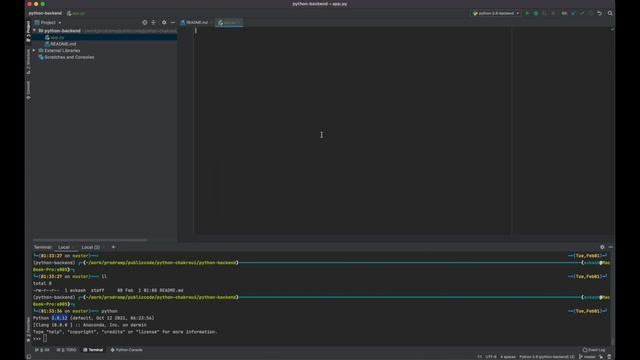Viewport: 640px width, 360px height.
Task: Click the master git branch widget
Action: point(587,357)
